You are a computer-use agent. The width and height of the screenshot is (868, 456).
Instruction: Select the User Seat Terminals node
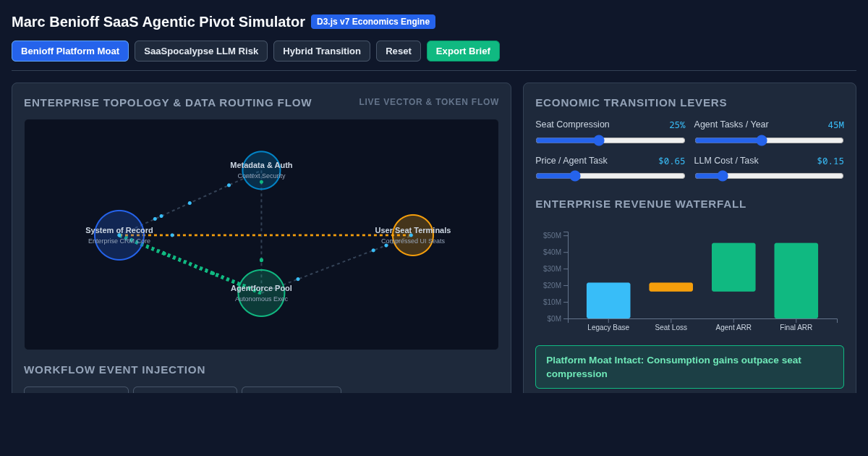tap(413, 235)
